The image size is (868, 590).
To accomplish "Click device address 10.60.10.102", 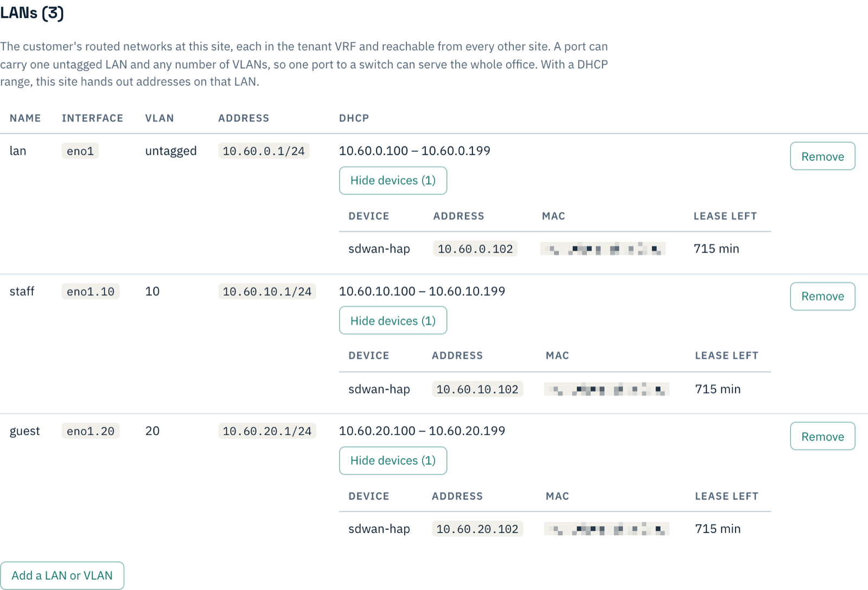I will click(x=477, y=389).
